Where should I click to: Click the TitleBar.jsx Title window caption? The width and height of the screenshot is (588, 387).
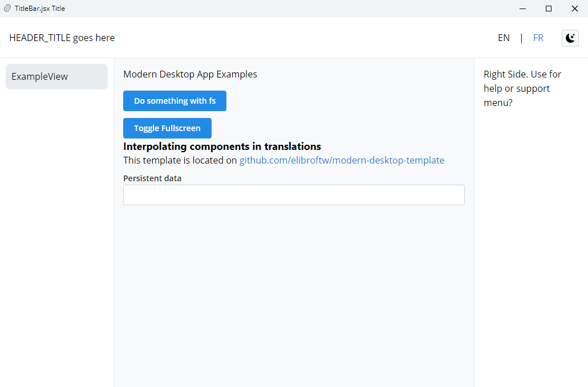click(40, 9)
